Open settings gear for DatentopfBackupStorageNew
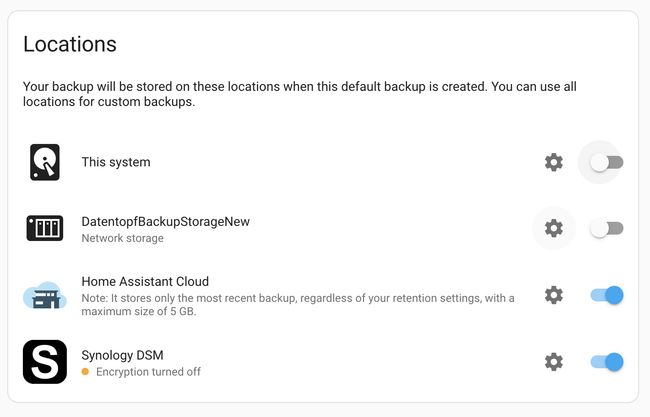The image size is (650, 417). [x=553, y=228]
